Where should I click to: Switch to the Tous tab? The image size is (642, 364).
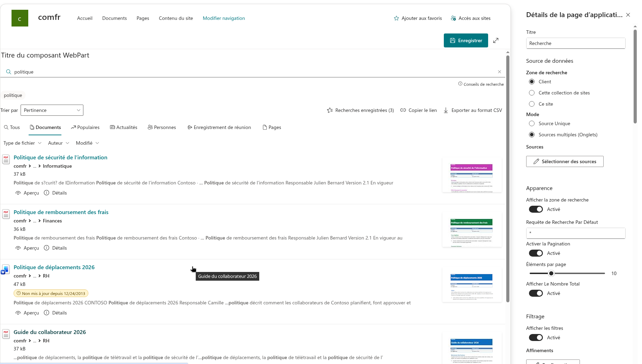[x=12, y=127]
